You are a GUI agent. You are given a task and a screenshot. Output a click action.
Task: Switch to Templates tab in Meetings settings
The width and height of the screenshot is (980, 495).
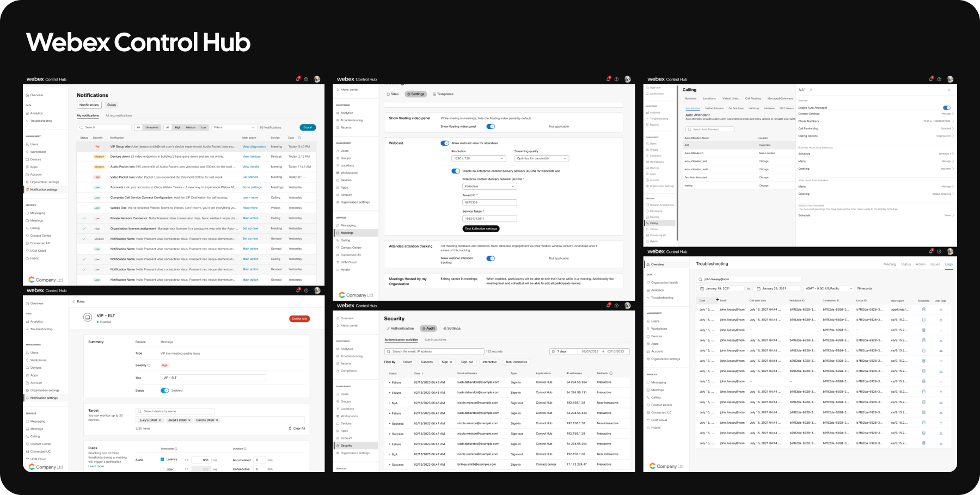pos(443,94)
